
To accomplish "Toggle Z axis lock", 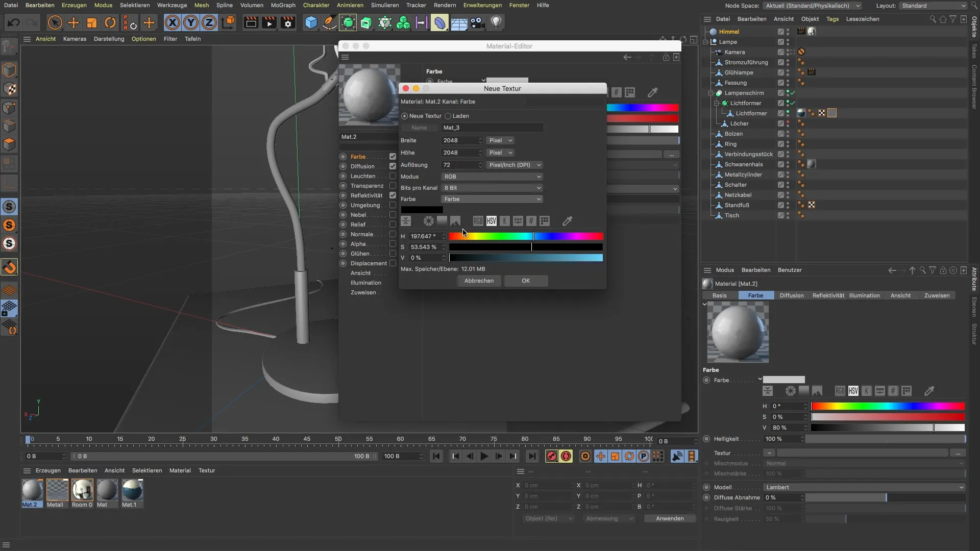I will pos(209,22).
